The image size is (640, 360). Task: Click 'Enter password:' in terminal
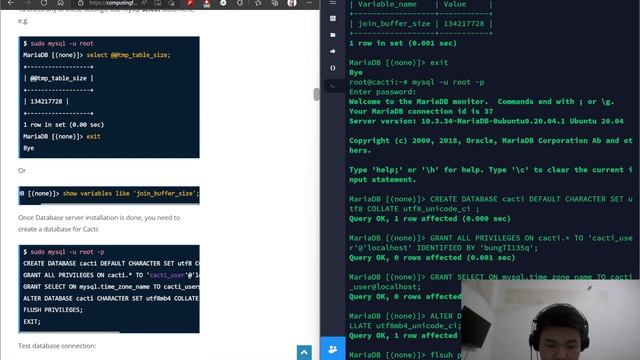click(382, 92)
